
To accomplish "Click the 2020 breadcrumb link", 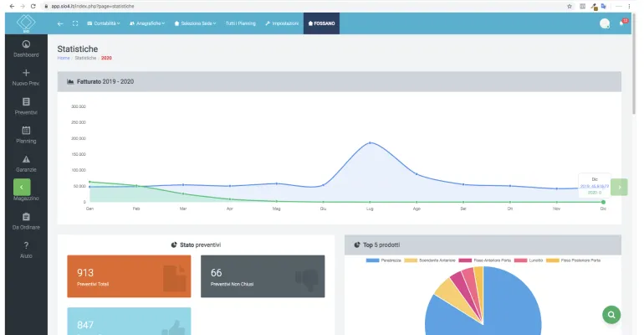I will point(106,58).
